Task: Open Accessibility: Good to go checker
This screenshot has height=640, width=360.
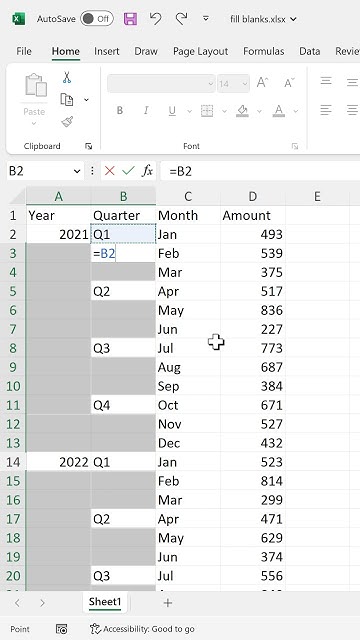Action: click(142, 629)
